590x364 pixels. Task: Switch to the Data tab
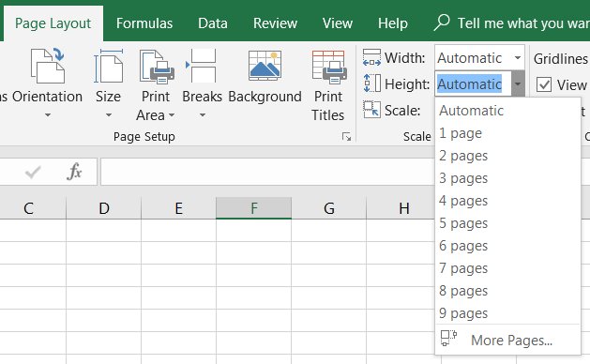(x=213, y=23)
